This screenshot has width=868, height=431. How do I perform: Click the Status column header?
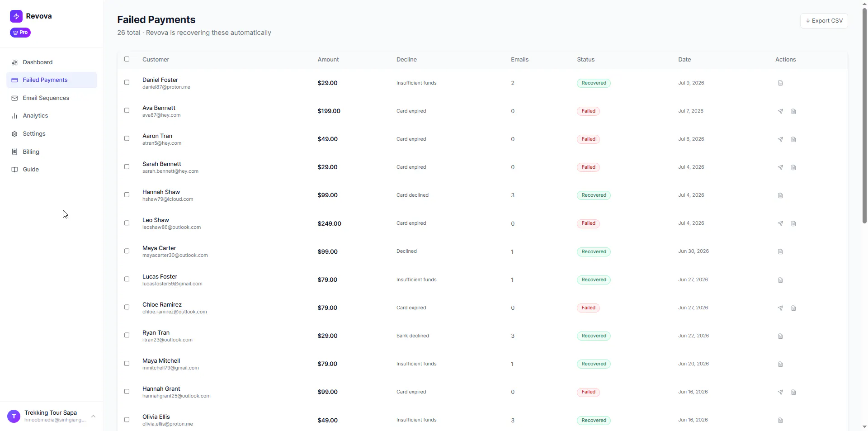(x=585, y=60)
